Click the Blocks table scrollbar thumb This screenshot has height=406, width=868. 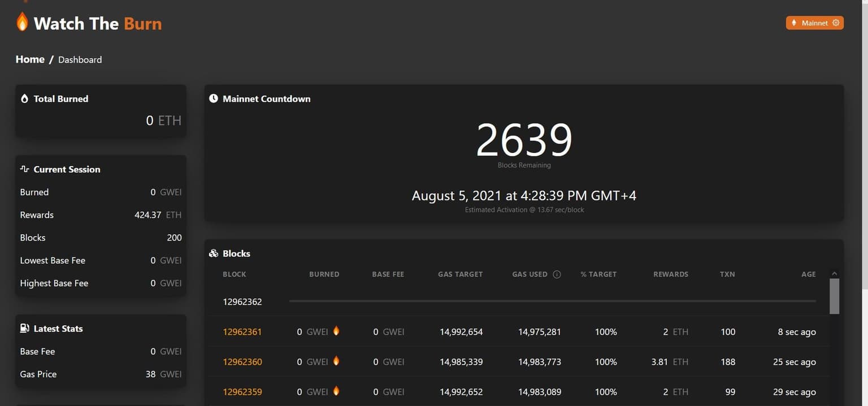[834, 296]
